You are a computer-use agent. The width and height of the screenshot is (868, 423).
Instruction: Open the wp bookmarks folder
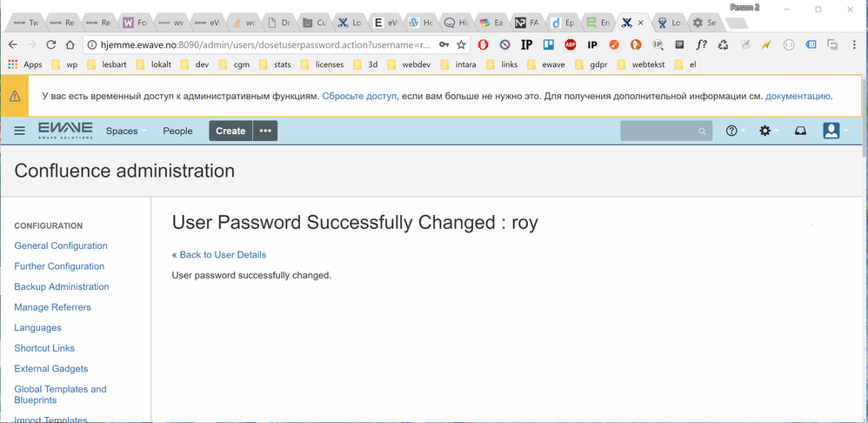pos(64,64)
